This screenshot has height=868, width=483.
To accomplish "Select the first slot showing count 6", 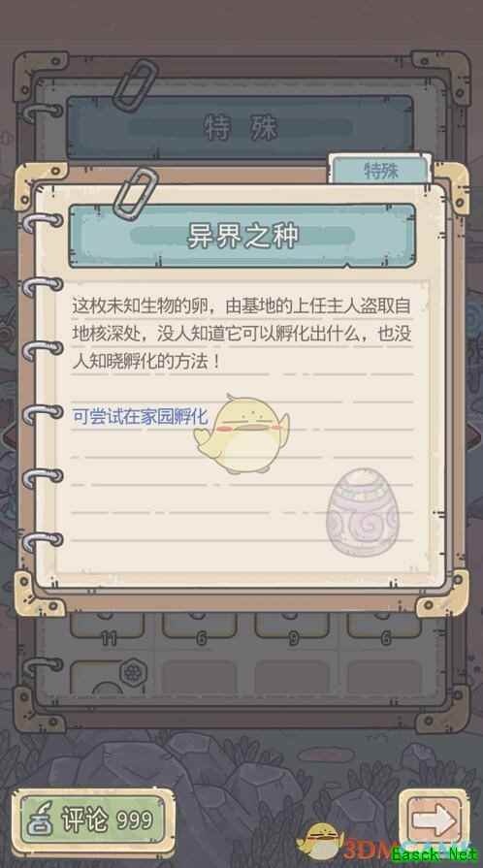I will (x=200, y=630).
